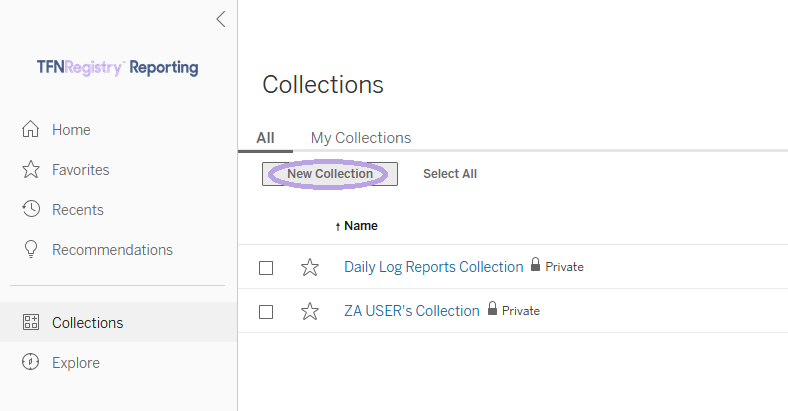Open the Daily Log Reports Collection link
The width and height of the screenshot is (788, 411).
tap(434, 267)
